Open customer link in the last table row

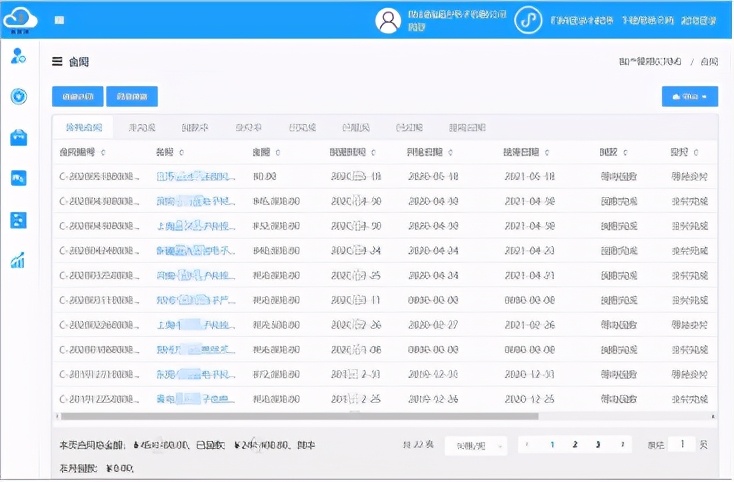click(x=196, y=399)
